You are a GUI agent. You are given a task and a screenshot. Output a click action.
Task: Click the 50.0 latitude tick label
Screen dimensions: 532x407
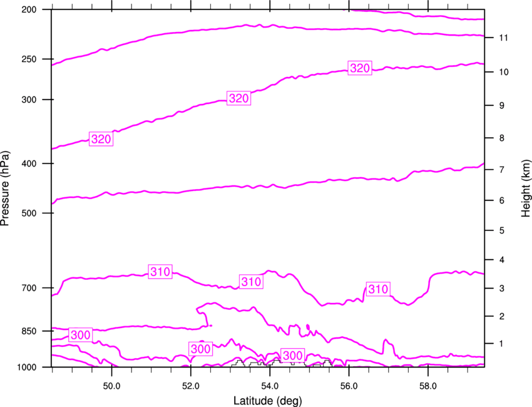coord(111,386)
